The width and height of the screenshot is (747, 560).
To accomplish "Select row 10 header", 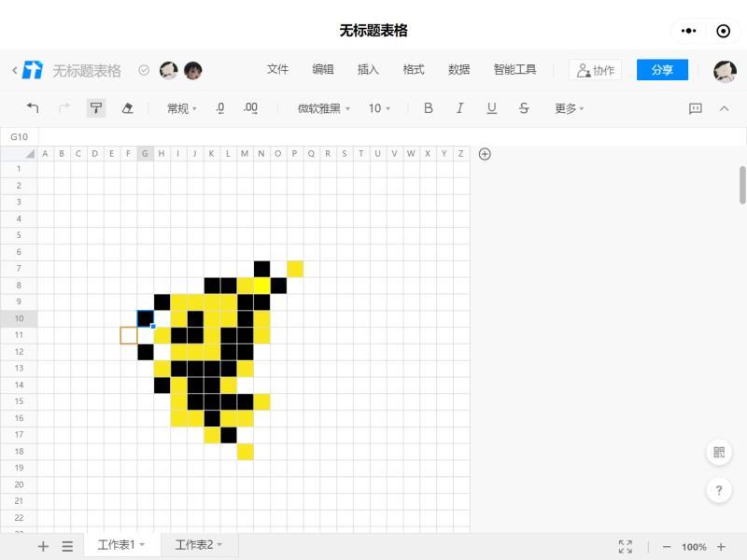I will tap(19, 318).
